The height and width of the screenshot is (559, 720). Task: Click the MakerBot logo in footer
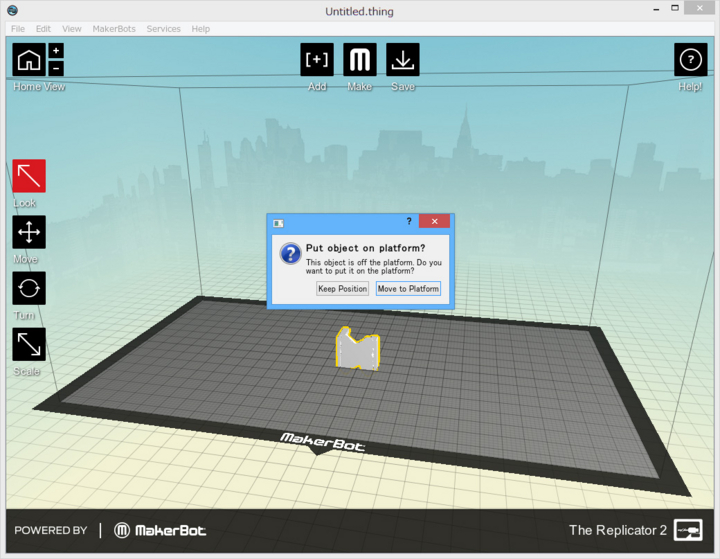(x=160, y=531)
